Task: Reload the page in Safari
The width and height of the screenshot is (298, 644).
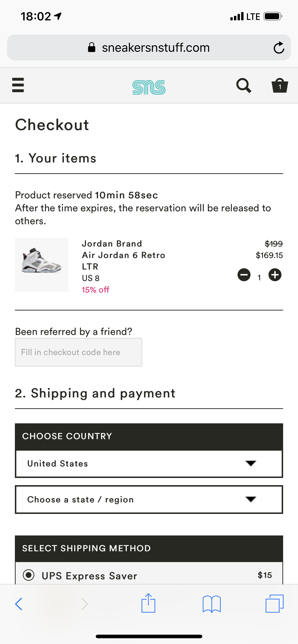Action: [x=279, y=47]
